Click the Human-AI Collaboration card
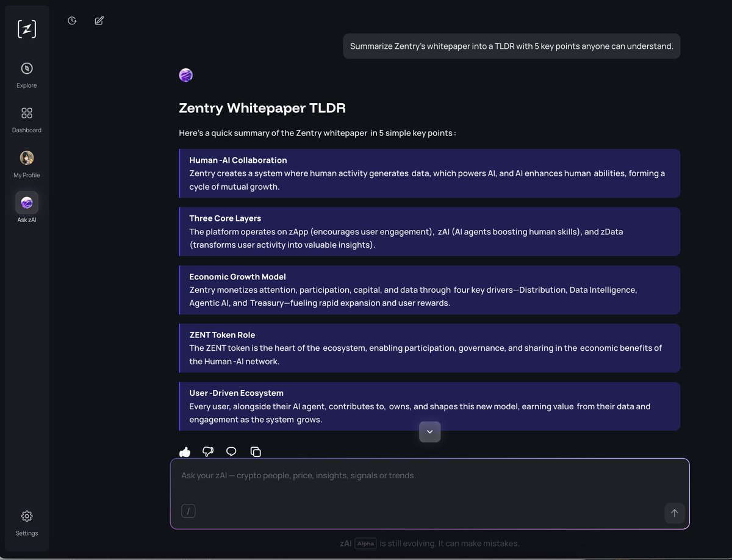The width and height of the screenshot is (732, 560). [430, 173]
